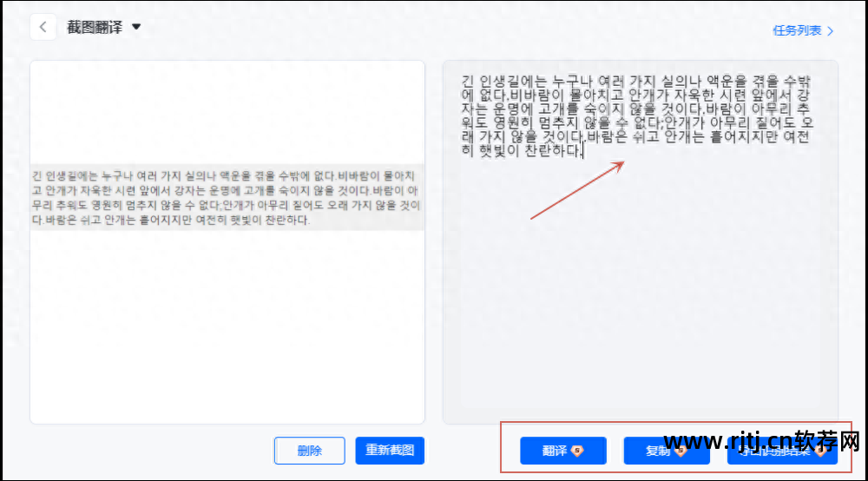This screenshot has width=868, height=481.
Task: Click the 复制 button
Action: tap(667, 451)
